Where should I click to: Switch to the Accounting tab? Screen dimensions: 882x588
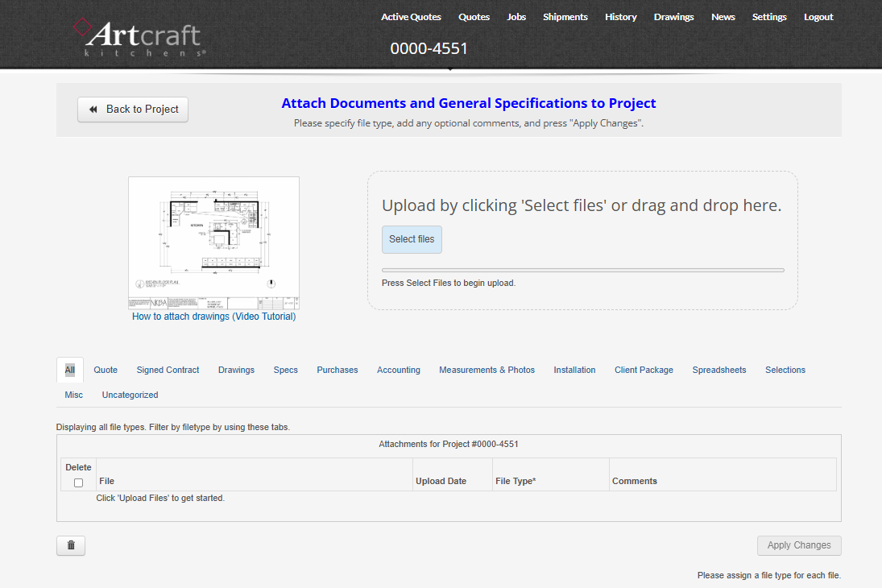tap(398, 370)
